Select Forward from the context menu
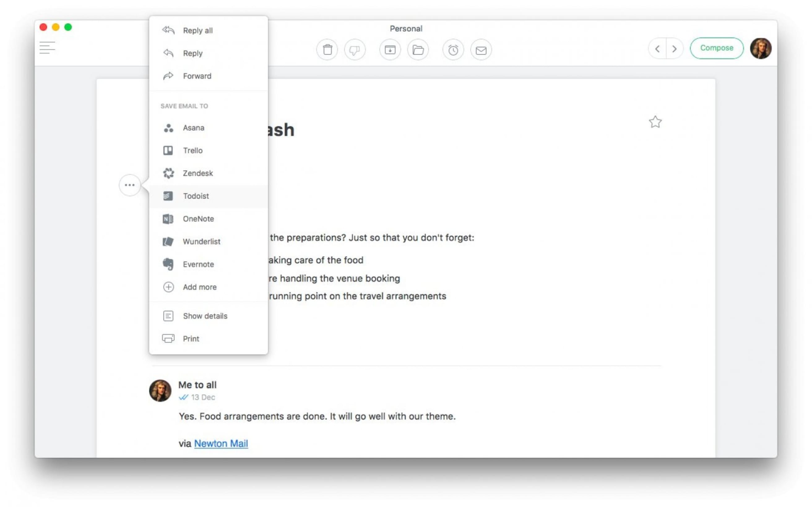This screenshot has height=507, width=812. (x=197, y=76)
